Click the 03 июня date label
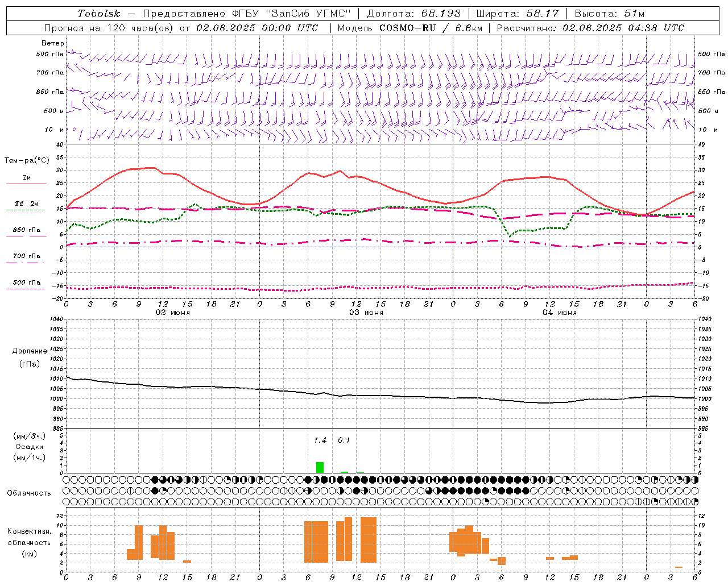 (366, 313)
